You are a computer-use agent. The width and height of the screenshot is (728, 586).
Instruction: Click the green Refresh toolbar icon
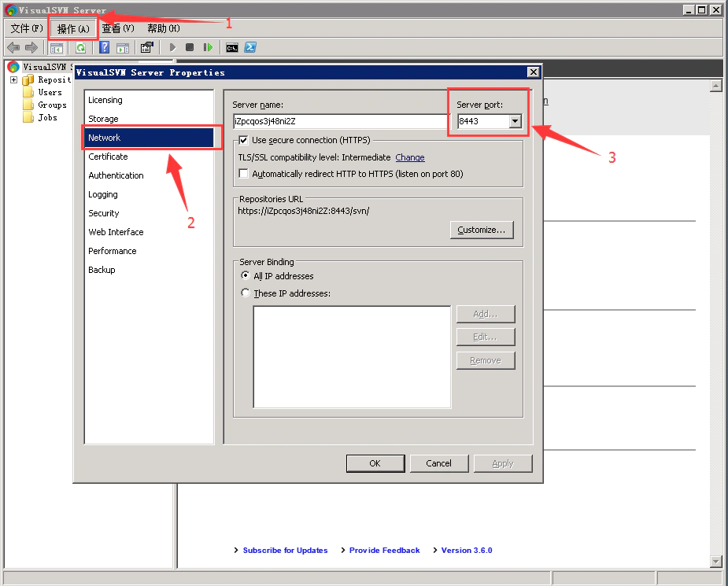tap(81, 47)
